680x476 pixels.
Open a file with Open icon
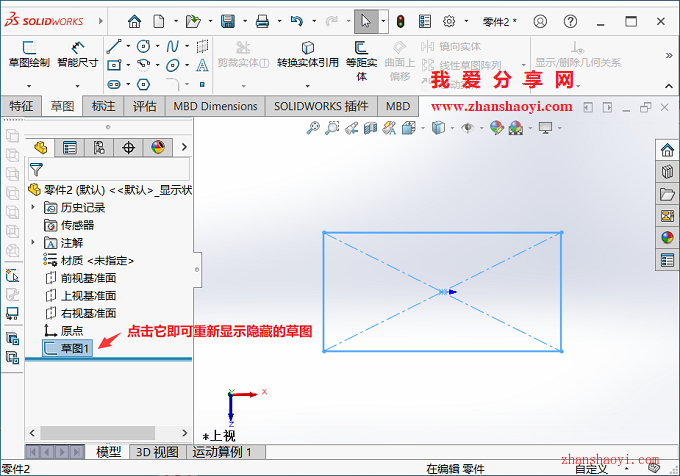tap(193, 21)
